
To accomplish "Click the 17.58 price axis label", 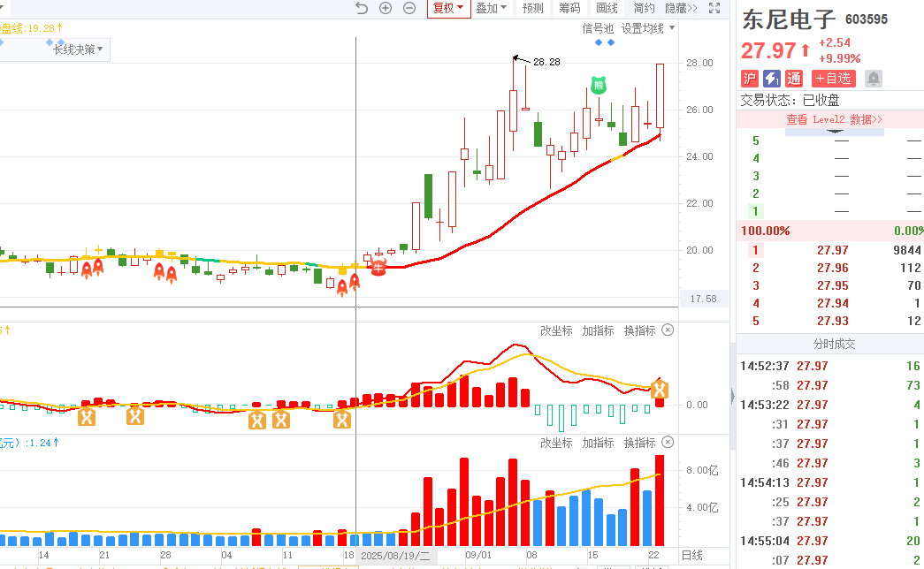I will click(x=703, y=299).
